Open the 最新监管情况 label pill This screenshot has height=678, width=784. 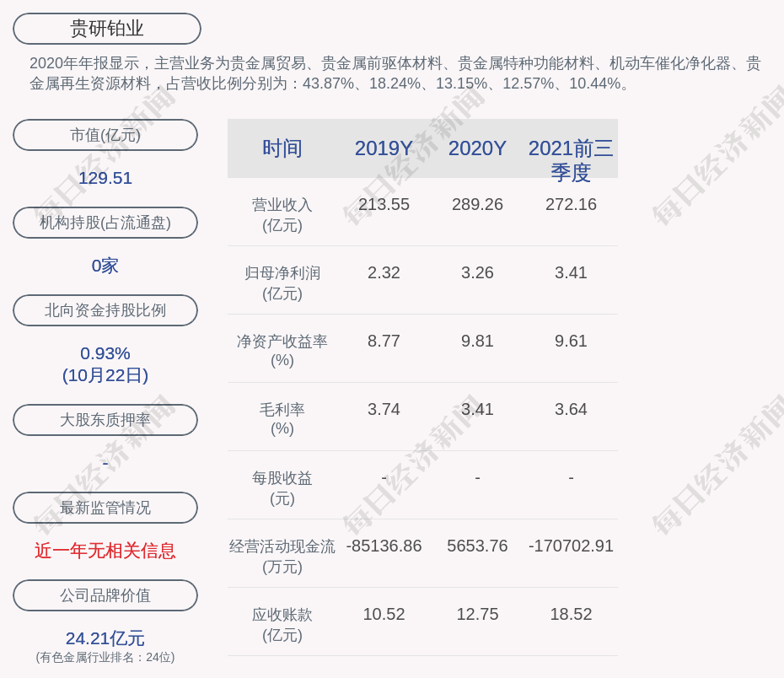coord(105,508)
